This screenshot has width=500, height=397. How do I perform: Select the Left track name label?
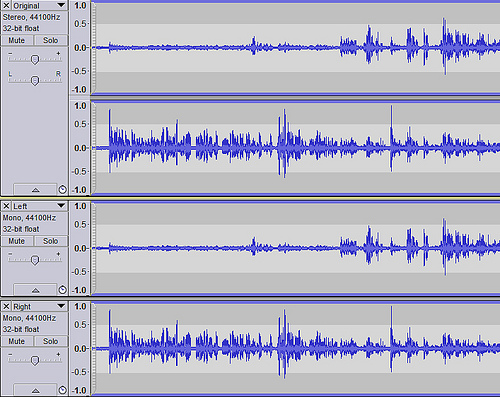[20, 206]
